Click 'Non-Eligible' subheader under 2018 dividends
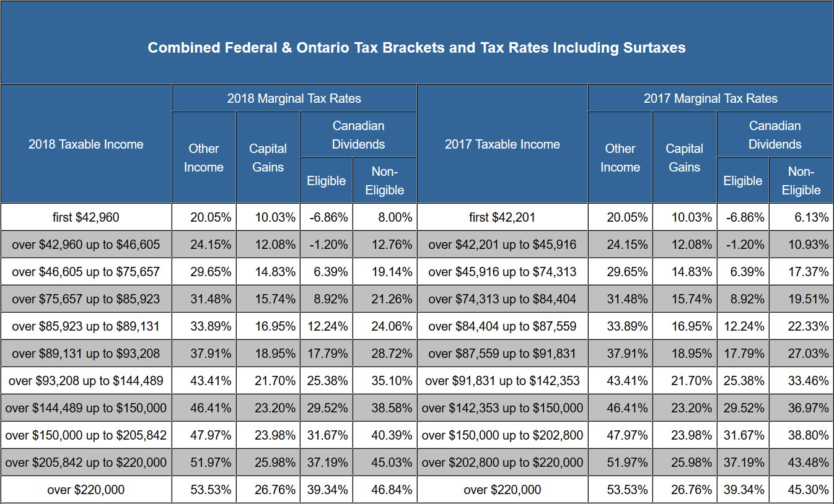 click(x=384, y=180)
